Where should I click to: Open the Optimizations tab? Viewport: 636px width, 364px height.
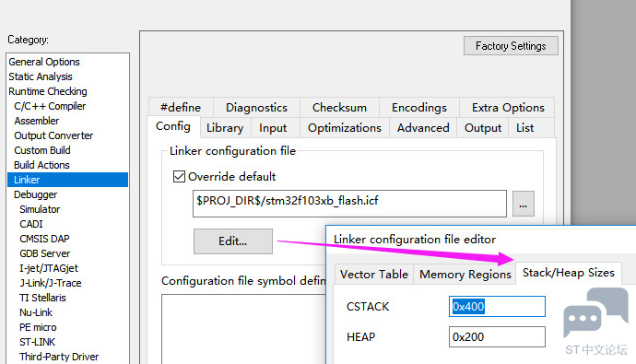(345, 128)
